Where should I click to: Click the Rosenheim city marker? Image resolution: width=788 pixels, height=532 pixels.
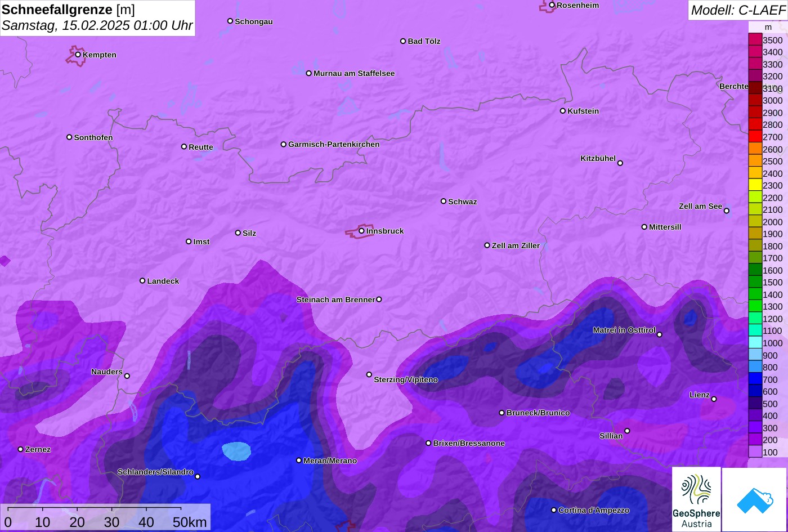[552, 5]
